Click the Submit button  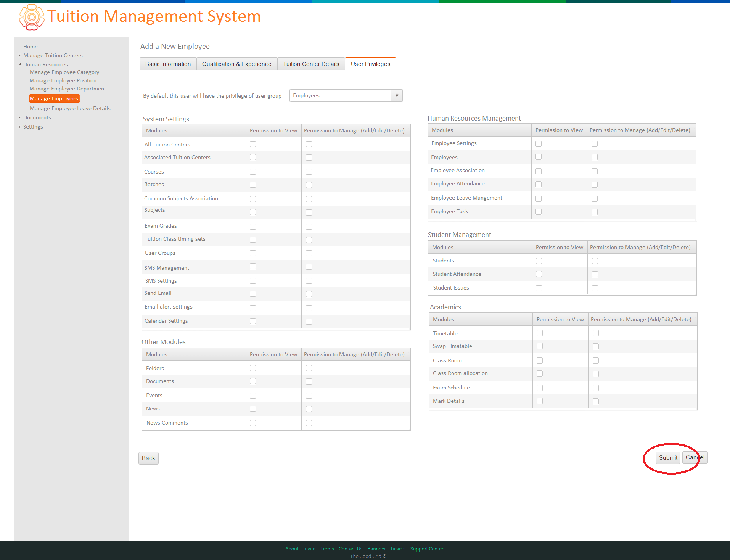pyautogui.click(x=668, y=458)
